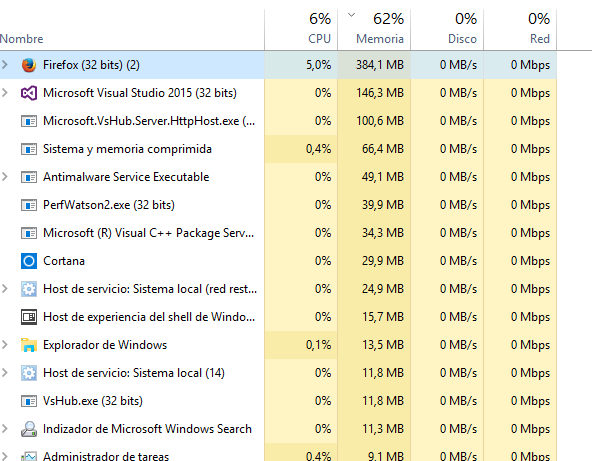
Task: Click the Host de experiencia del shell icon
Action: click(29, 317)
